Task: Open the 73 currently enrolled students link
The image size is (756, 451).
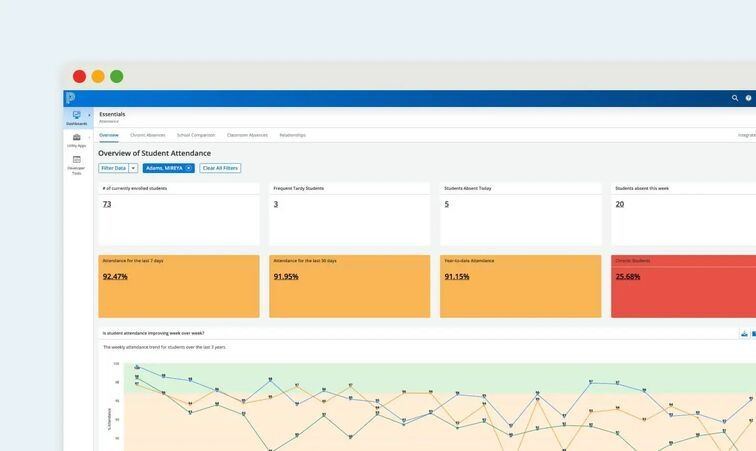Action: pos(107,204)
